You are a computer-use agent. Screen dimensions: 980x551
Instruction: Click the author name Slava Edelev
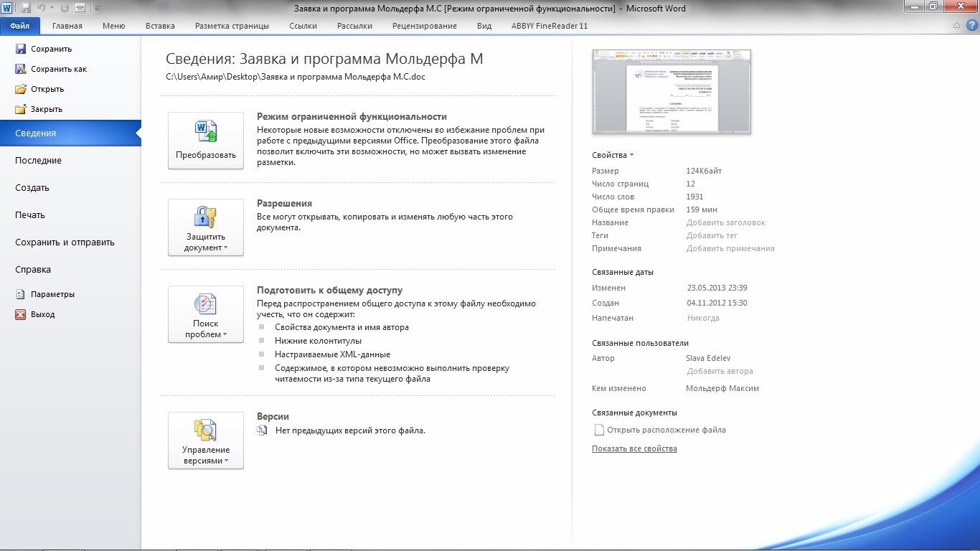(708, 358)
